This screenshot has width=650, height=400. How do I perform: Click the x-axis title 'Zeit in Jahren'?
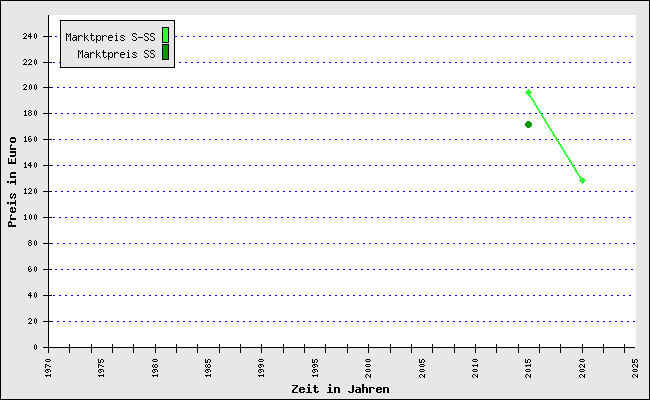pos(340,389)
